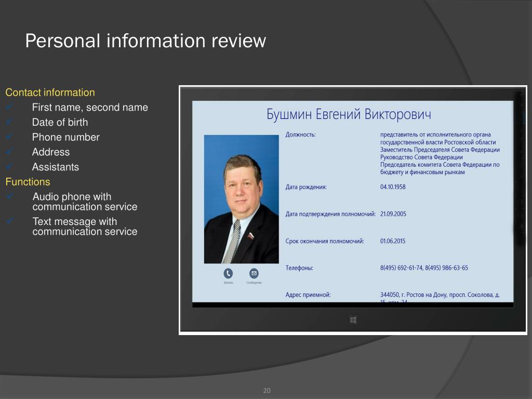The width and height of the screenshot is (532, 399).
Task: Click the Телефоны: label
Action: pos(299,268)
